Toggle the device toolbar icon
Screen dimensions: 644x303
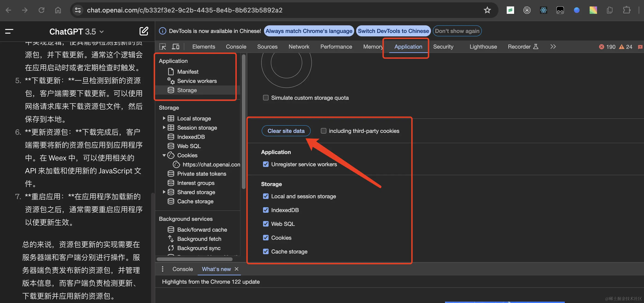176,47
